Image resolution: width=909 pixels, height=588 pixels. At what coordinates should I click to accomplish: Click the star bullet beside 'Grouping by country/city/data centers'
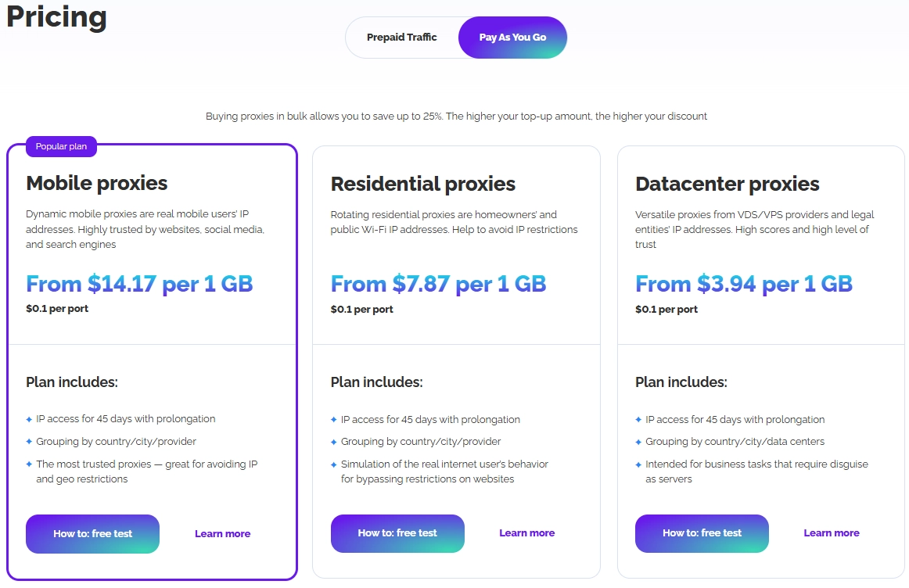tap(638, 442)
